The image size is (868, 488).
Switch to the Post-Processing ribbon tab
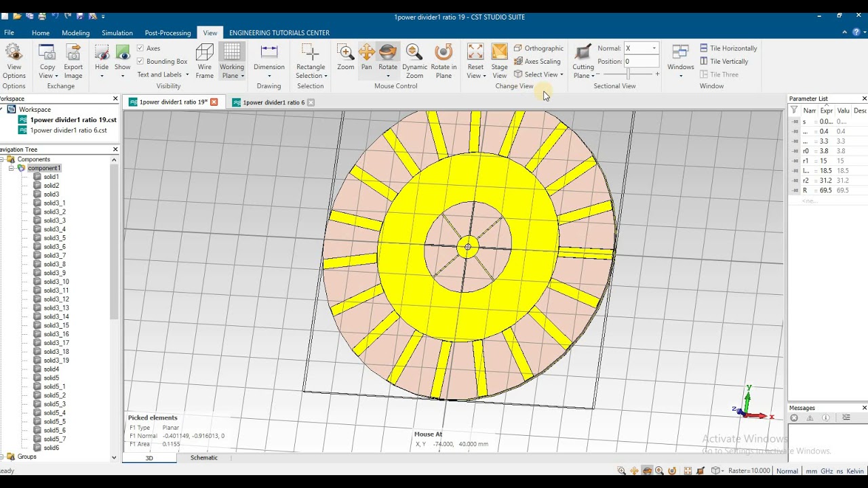point(167,33)
